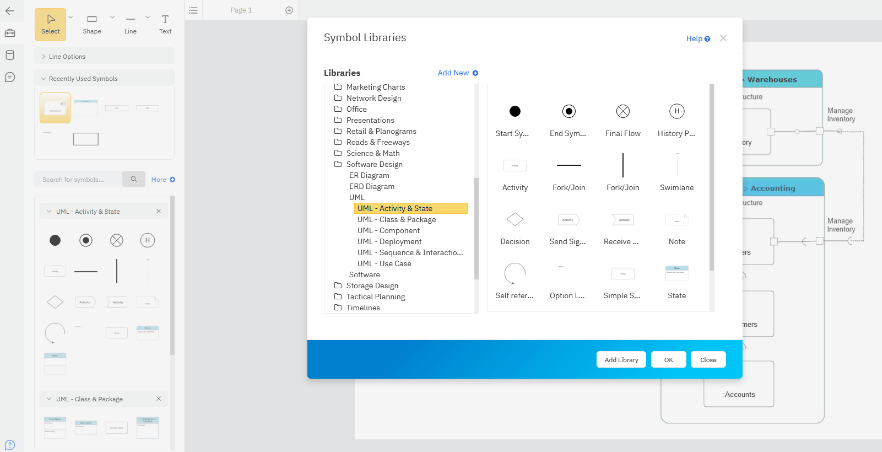Choose the State symbol in dialog
882x452 pixels.
click(677, 273)
